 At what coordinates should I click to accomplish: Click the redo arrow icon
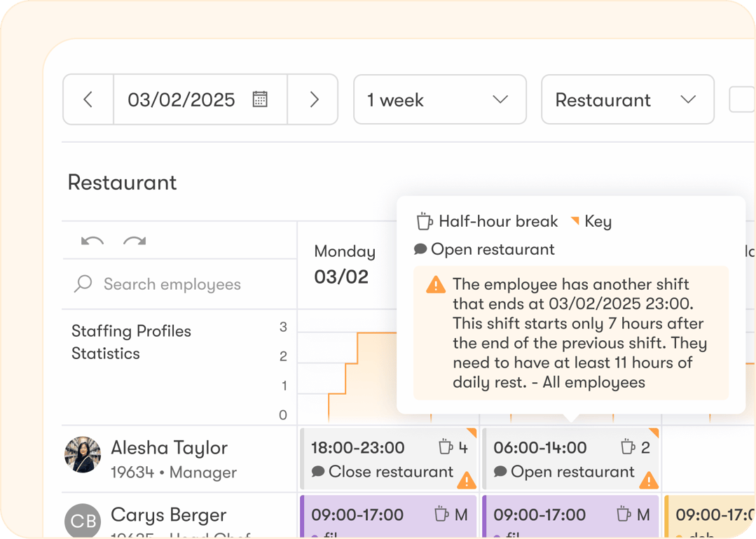click(x=135, y=241)
